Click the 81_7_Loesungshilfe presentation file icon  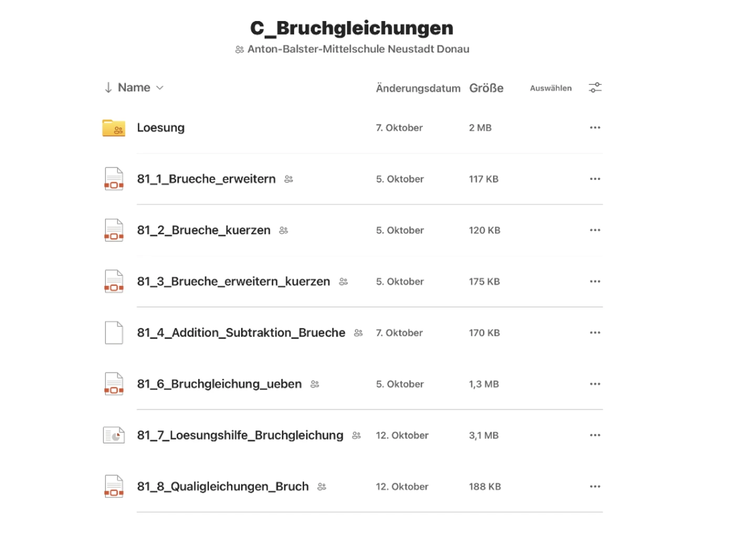coord(114,435)
